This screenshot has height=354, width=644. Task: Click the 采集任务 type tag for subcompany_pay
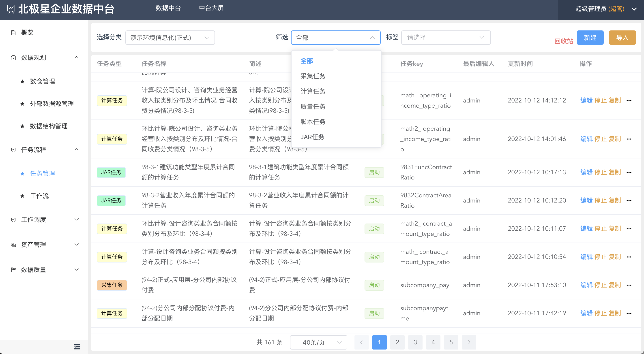tap(112, 285)
